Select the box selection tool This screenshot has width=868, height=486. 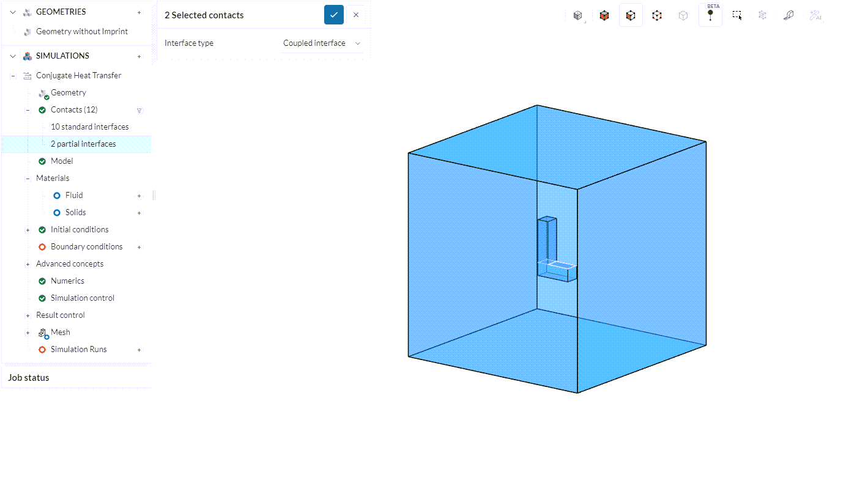coord(736,16)
